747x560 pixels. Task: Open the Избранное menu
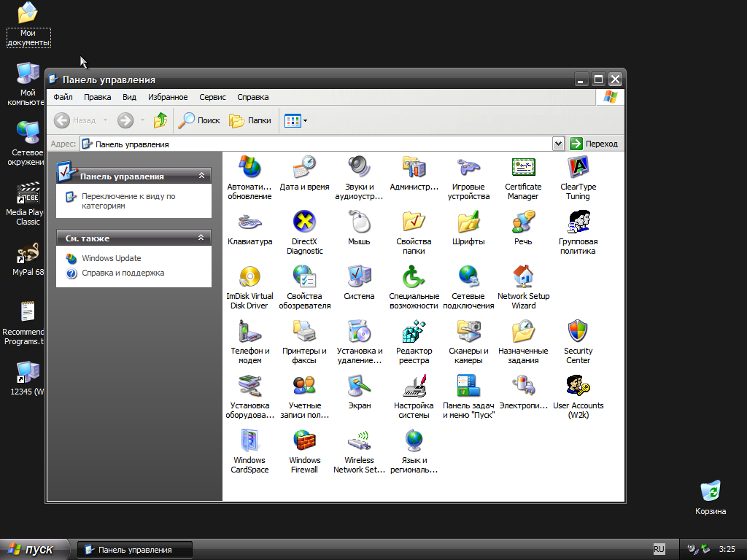click(168, 97)
